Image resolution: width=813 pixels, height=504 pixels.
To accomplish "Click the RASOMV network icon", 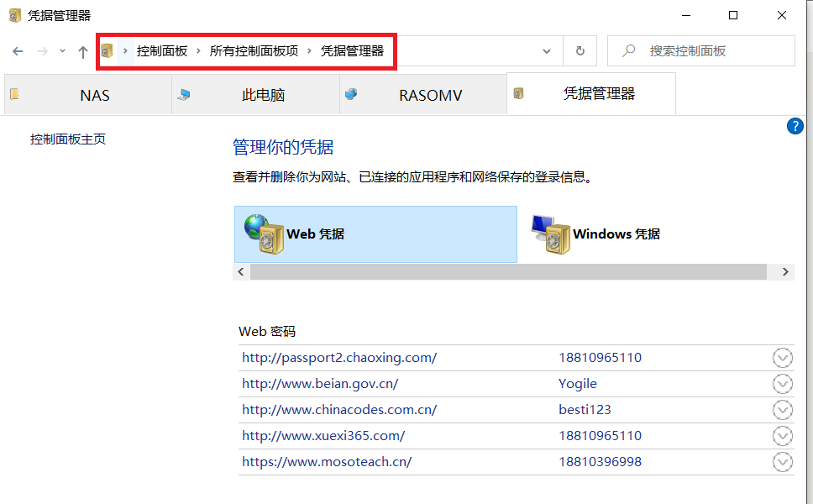I will [x=351, y=94].
